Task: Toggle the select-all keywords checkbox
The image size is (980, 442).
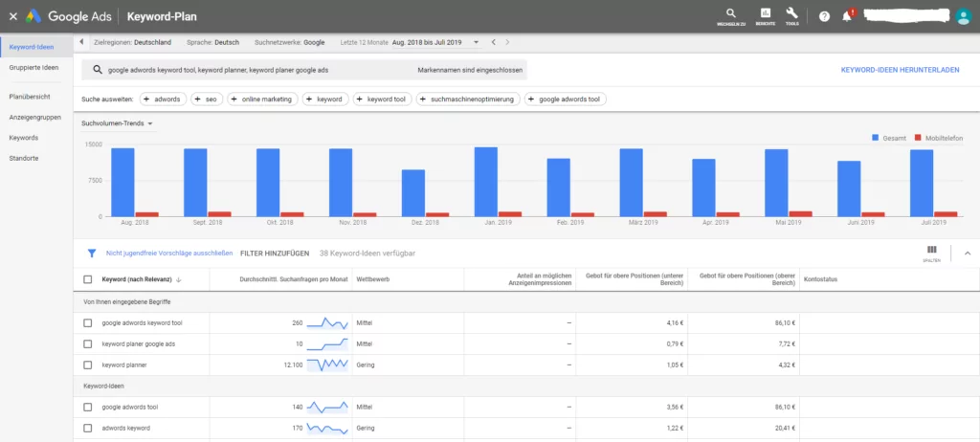Action: [x=88, y=279]
